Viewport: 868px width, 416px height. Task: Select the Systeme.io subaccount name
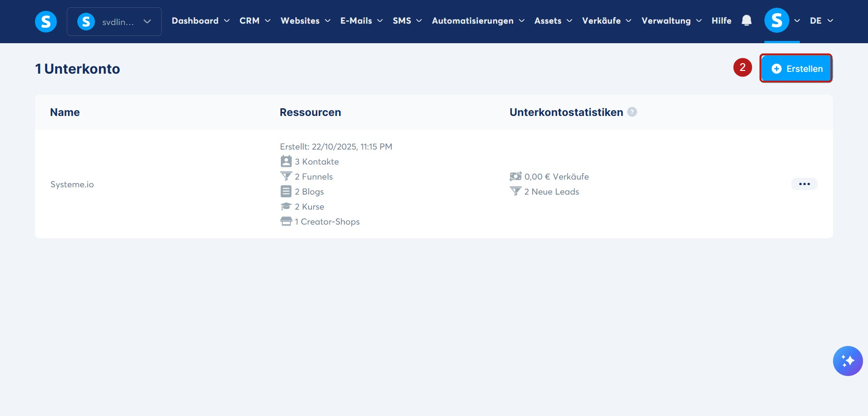click(x=72, y=184)
